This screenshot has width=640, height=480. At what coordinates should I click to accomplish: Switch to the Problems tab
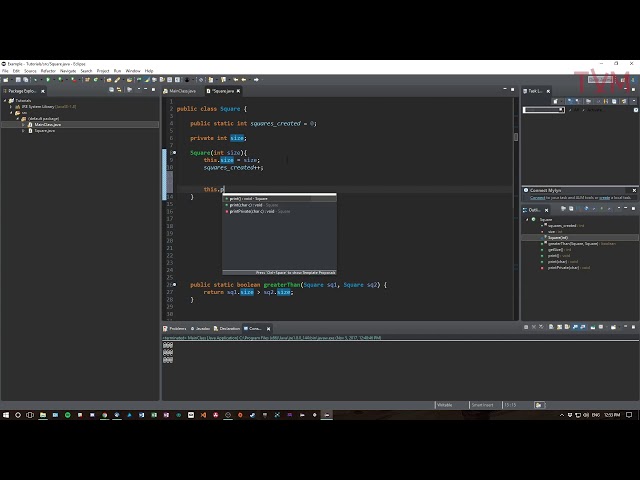point(175,329)
